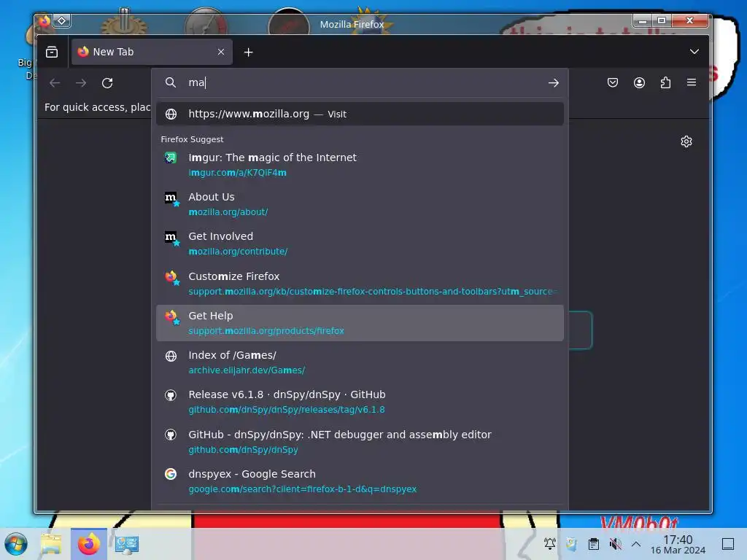
Task: Open the Firefox account icon
Action: click(639, 83)
